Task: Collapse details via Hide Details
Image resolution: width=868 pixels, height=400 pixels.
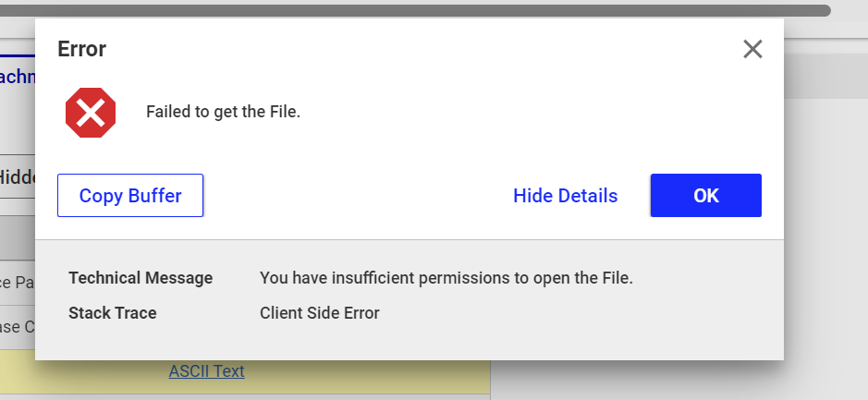Action: pyautogui.click(x=565, y=196)
